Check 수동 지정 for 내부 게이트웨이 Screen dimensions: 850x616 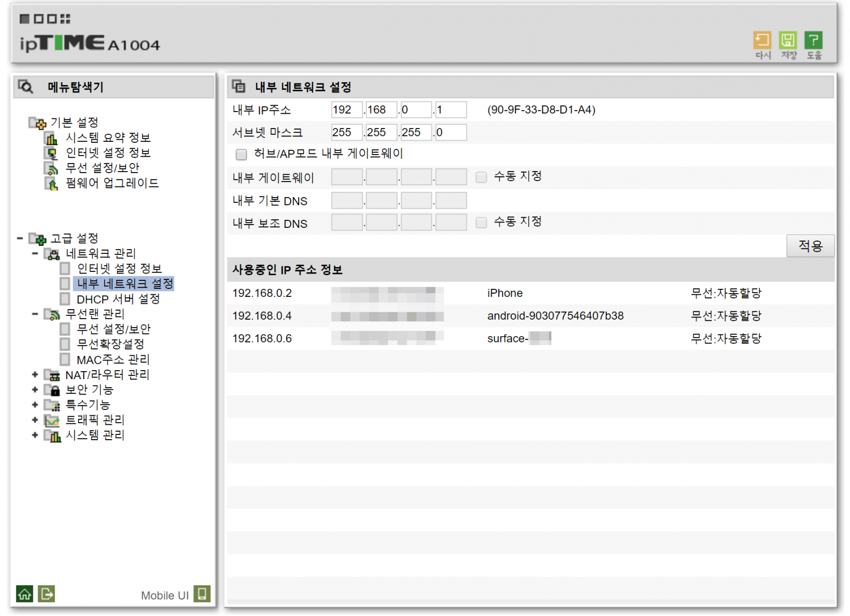(481, 177)
